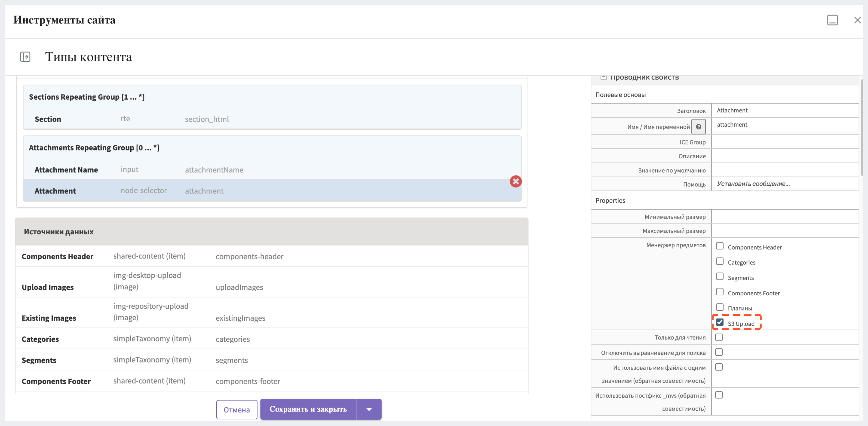Check the Плагины checkbox
Viewport: 868px width, 426px height.
719,307
